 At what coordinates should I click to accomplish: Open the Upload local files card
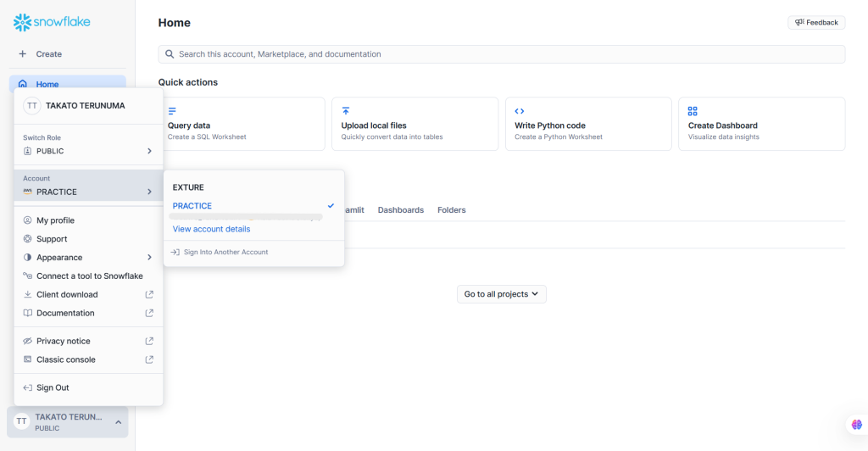pos(415,124)
